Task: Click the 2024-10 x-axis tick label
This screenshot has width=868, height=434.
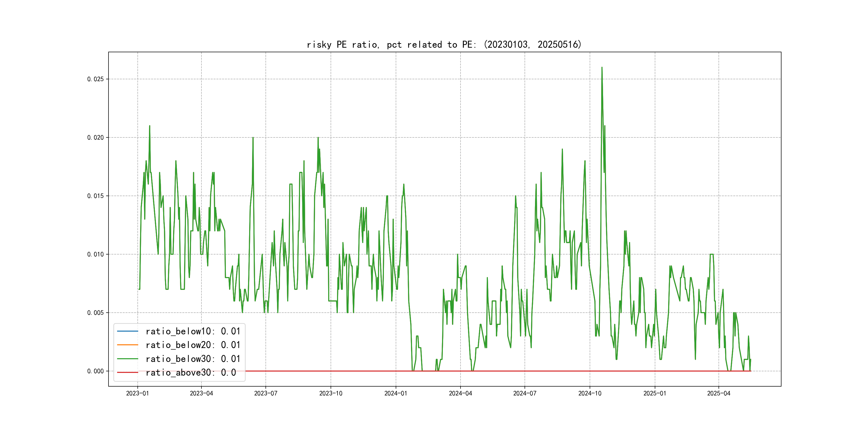Action: click(x=590, y=393)
